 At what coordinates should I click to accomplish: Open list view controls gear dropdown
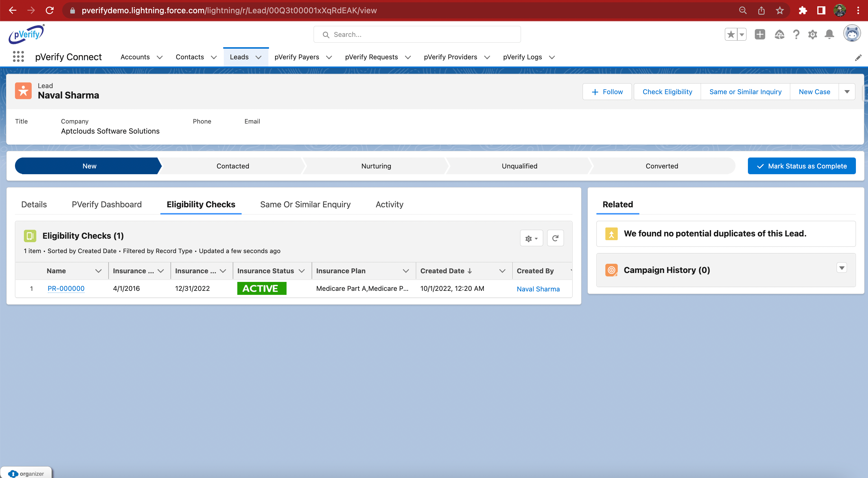(531, 238)
